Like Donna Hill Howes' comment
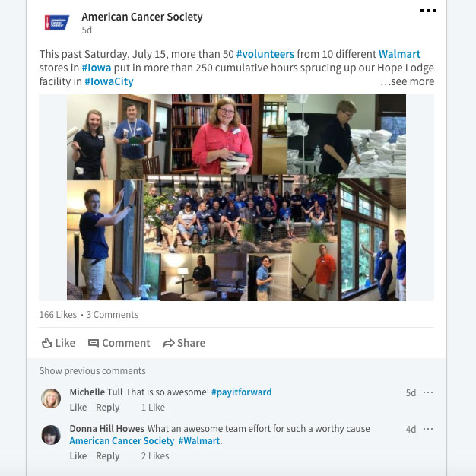Image resolution: width=476 pixels, height=476 pixels. [x=78, y=456]
